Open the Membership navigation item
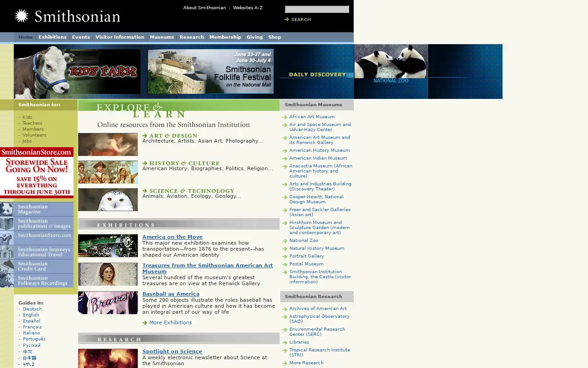 coord(225,37)
